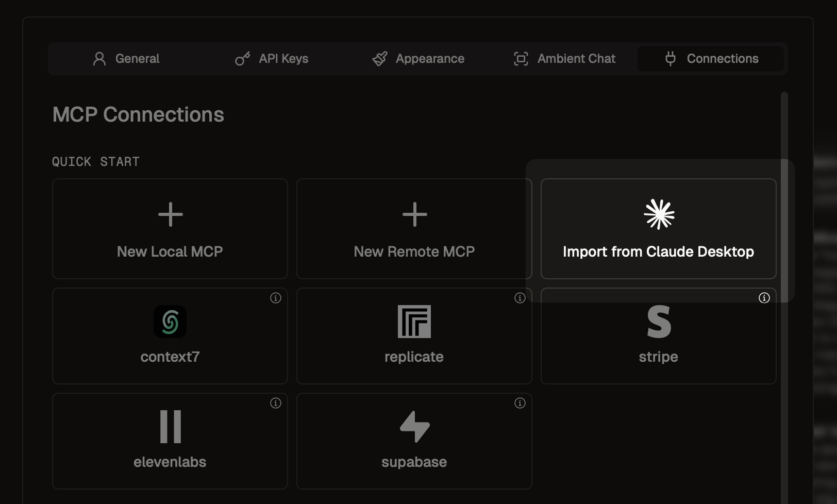Click the elevenlabs logo icon
The image size is (837, 504).
click(x=170, y=427)
